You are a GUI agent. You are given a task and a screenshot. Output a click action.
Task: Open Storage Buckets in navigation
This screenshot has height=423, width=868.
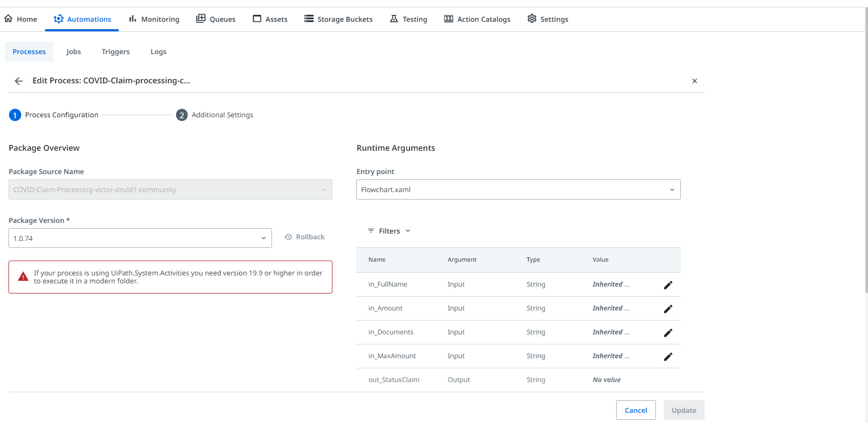pos(338,19)
